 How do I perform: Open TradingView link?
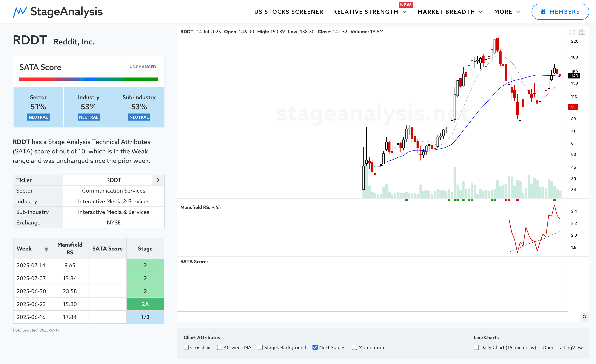(x=562, y=347)
